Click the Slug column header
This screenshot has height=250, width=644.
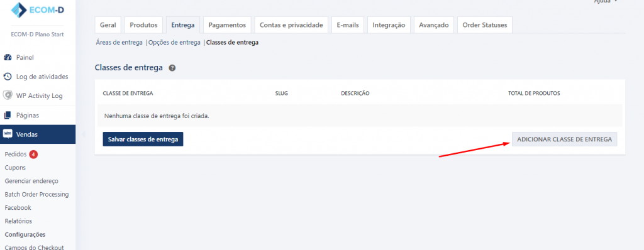[281, 93]
